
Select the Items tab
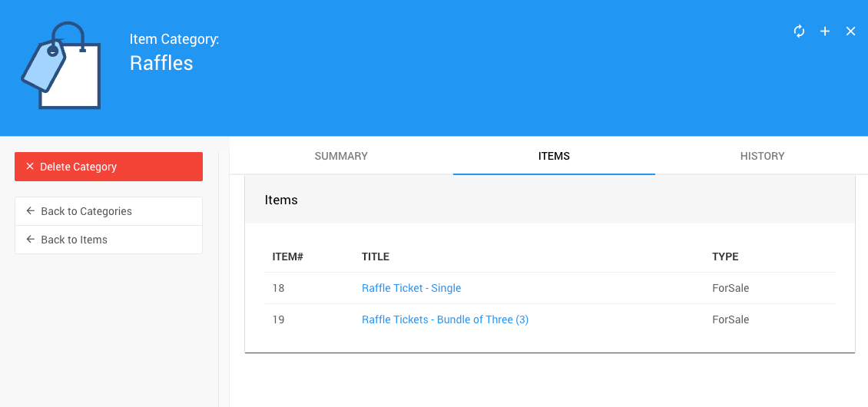(554, 156)
